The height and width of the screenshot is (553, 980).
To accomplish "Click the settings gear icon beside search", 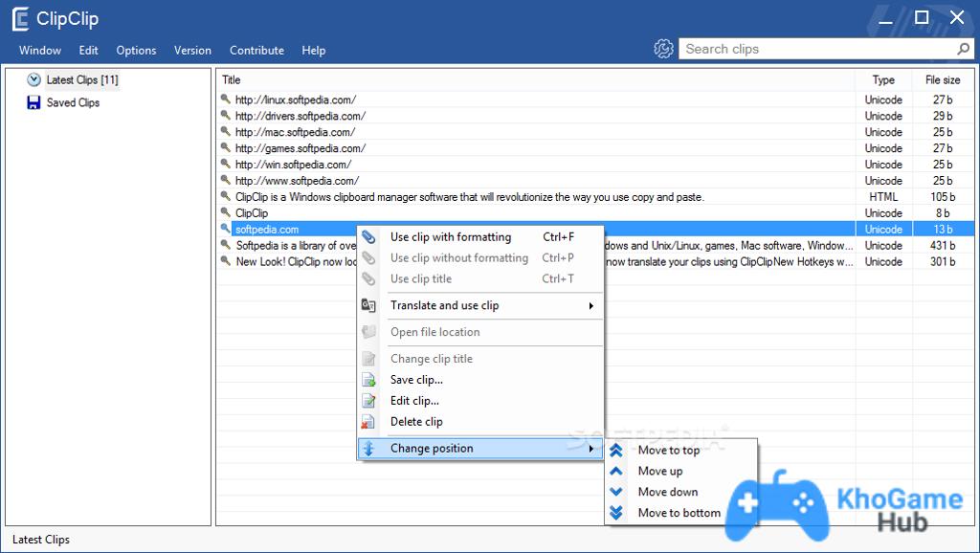I will point(664,49).
